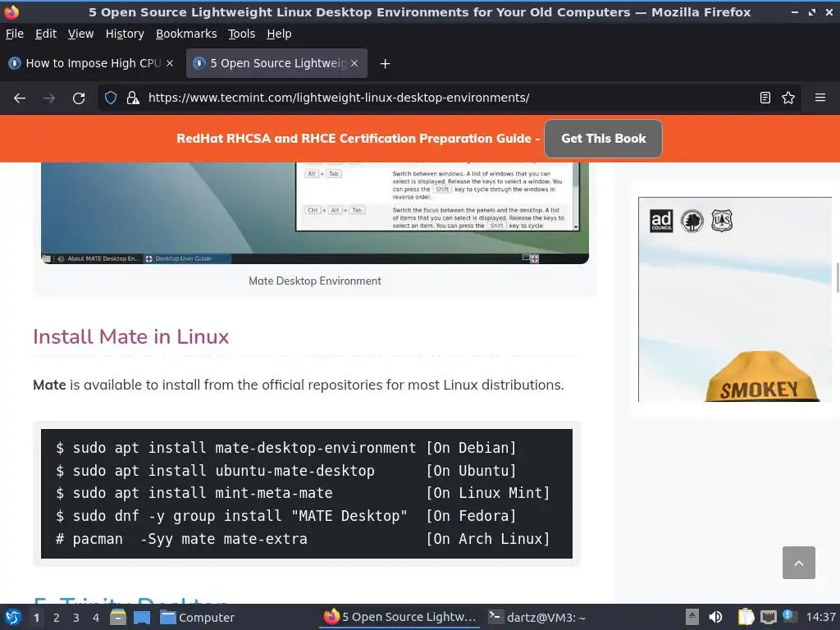Switch to dartz@VM3 terminal window
The image size is (840, 630).
click(536, 618)
